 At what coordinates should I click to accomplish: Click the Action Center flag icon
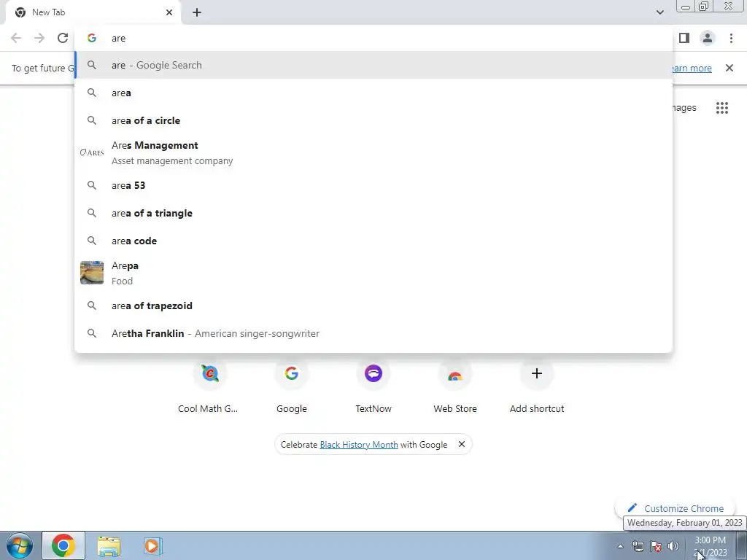click(x=656, y=546)
